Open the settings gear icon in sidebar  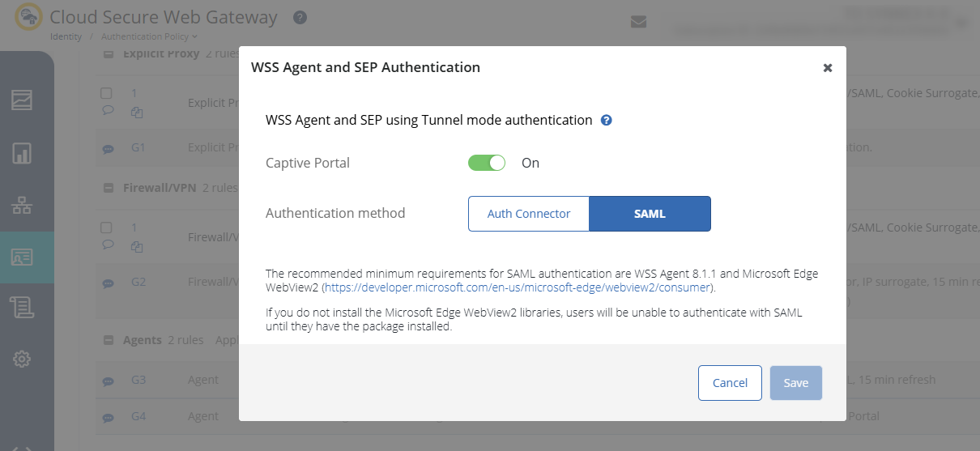click(x=22, y=359)
